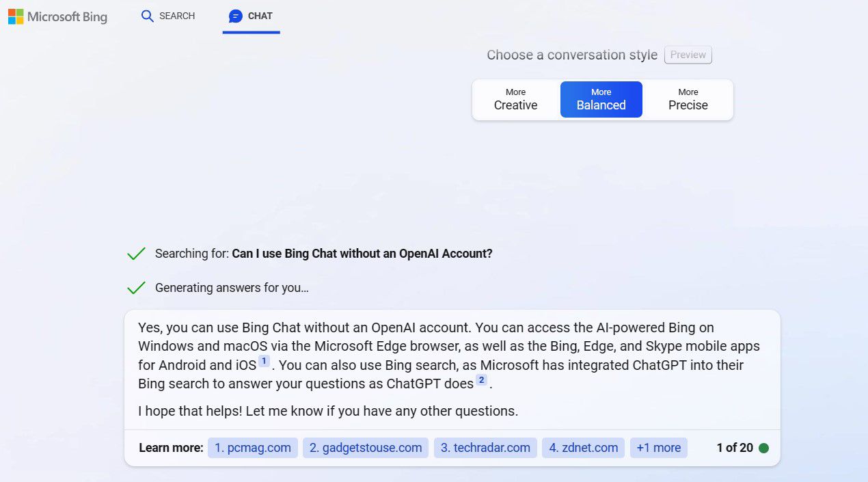The image size is (868, 482).
Task: Click the checkmark beside "Generating answers for you"
Action: point(136,288)
